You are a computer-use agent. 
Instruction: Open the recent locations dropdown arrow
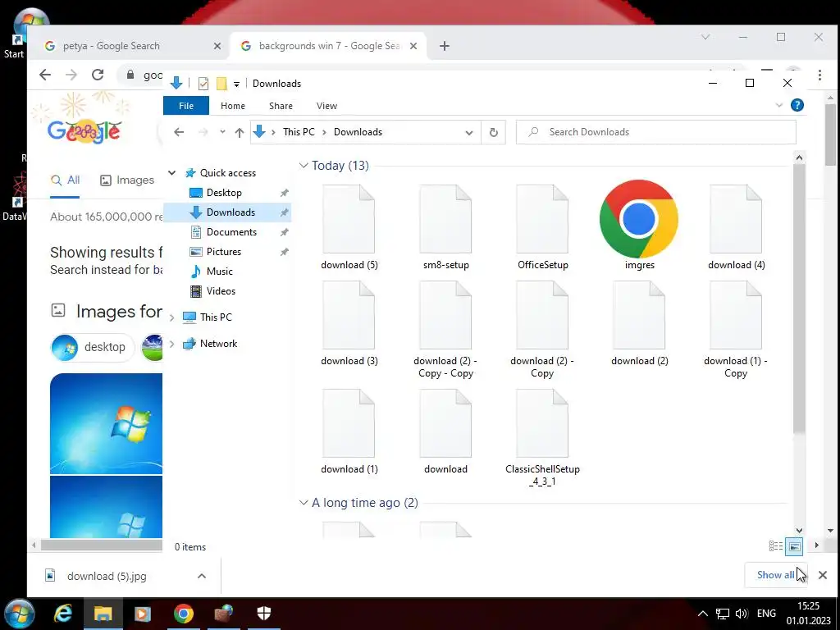pos(222,132)
